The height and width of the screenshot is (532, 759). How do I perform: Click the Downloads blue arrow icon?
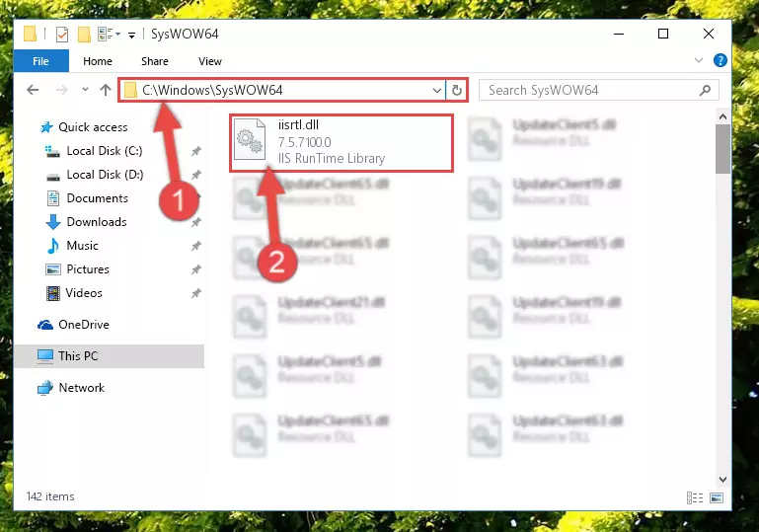(x=53, y=222)
